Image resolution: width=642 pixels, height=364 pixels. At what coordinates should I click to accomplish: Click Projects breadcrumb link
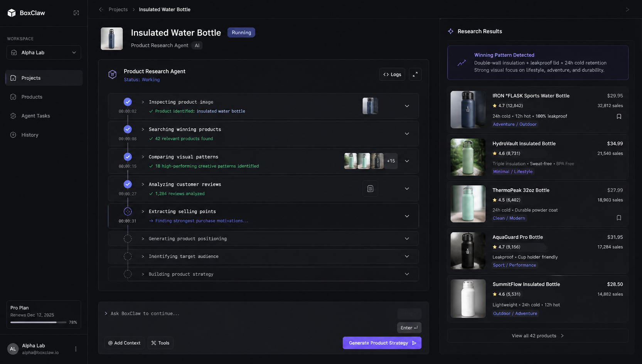(x=118, y=9)
